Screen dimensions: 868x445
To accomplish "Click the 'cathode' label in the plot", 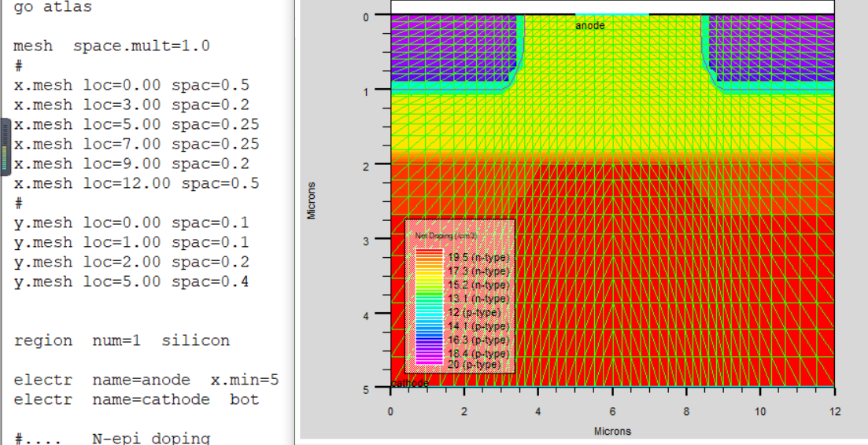I will [410, 383].
